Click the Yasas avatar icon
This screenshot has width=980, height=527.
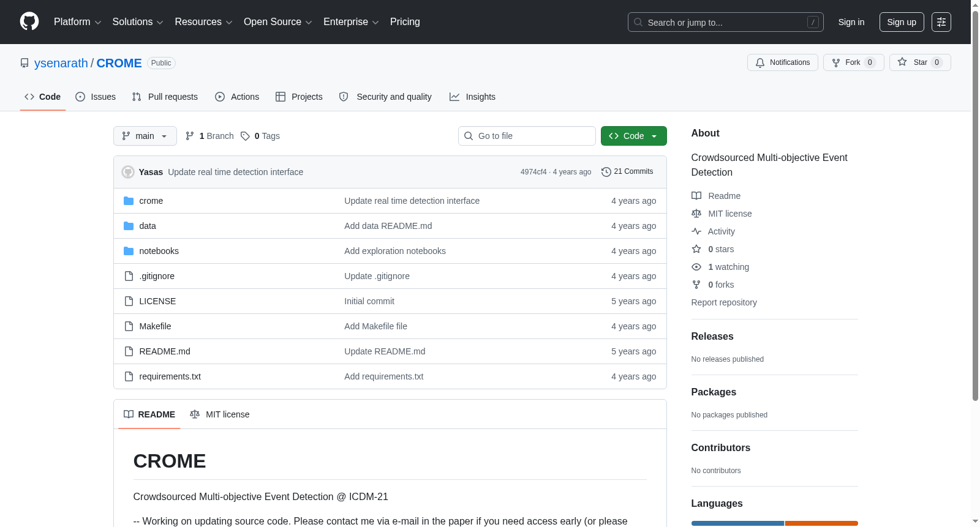coord(128,172)
